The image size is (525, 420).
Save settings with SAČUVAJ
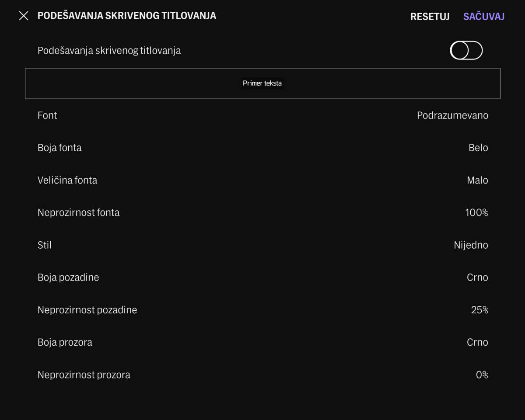pos(483,17)
